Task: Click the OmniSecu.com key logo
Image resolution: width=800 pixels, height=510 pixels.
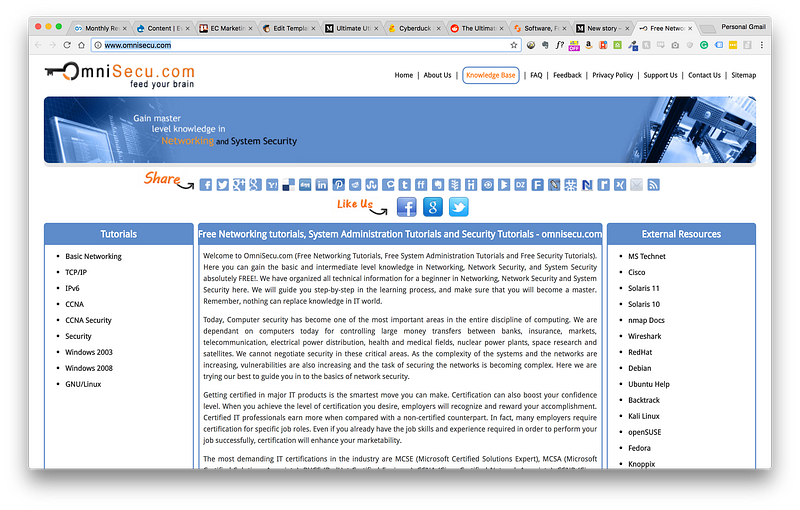Action: pyautogui.click(x=119, y=75)
